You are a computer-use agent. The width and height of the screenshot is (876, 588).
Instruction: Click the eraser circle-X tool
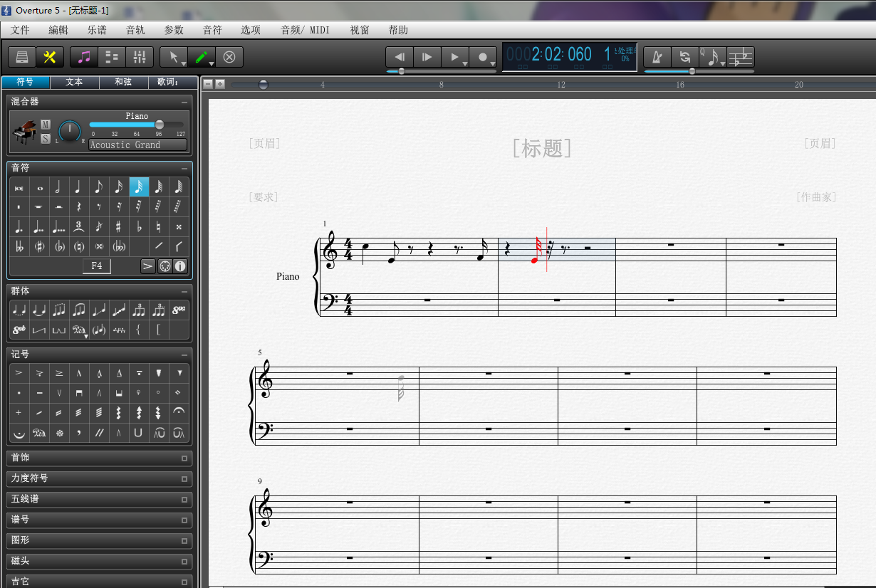tap(229, 56)
